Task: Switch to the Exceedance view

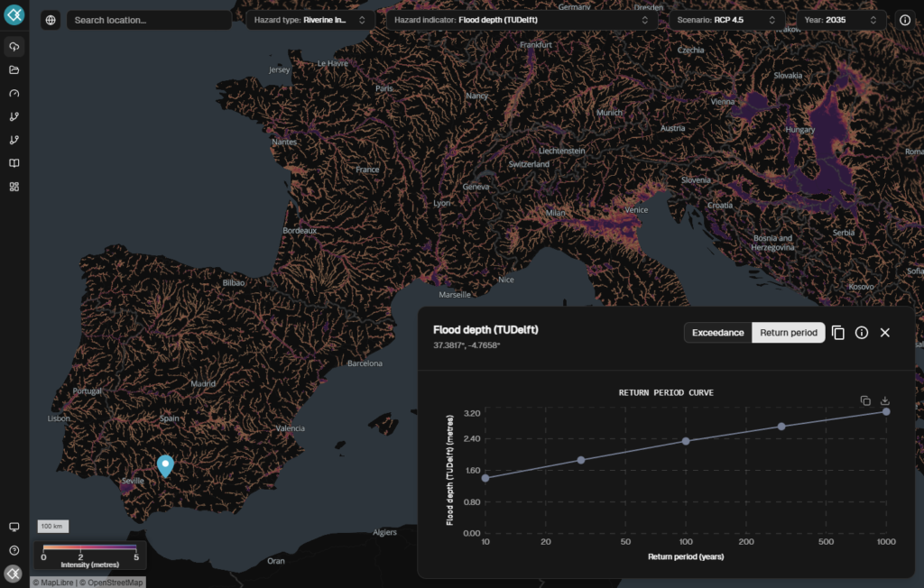Action: [718, 332]
